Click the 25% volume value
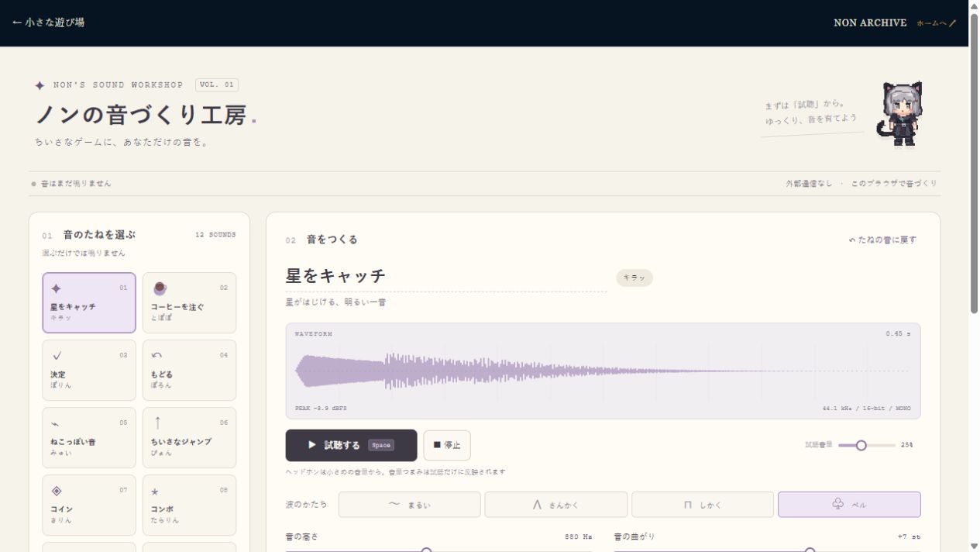The width and height of the screenshot is (980, 552). 906,445
